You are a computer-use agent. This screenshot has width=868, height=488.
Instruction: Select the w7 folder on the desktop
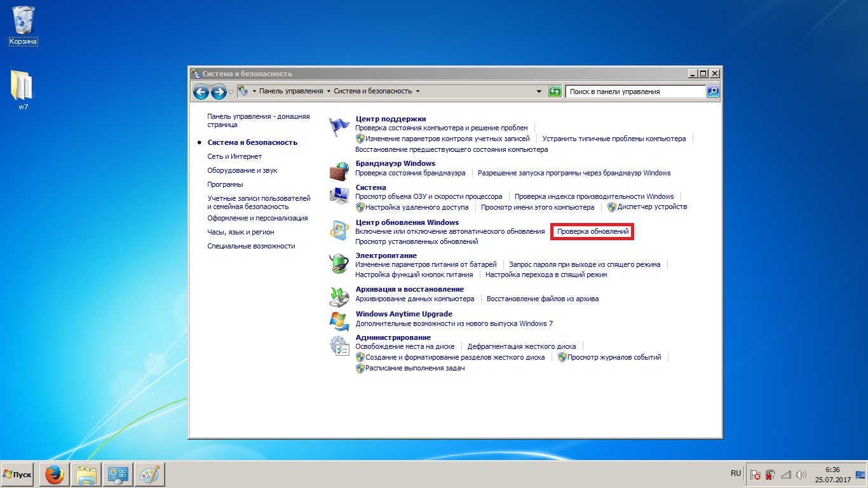coord(23,90)
